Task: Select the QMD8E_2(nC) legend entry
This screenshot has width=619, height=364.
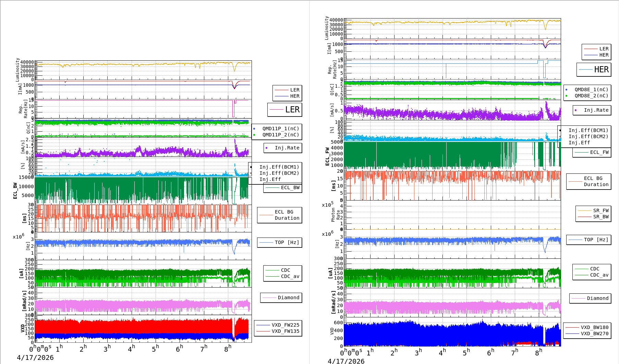Action: click(591, 96)
